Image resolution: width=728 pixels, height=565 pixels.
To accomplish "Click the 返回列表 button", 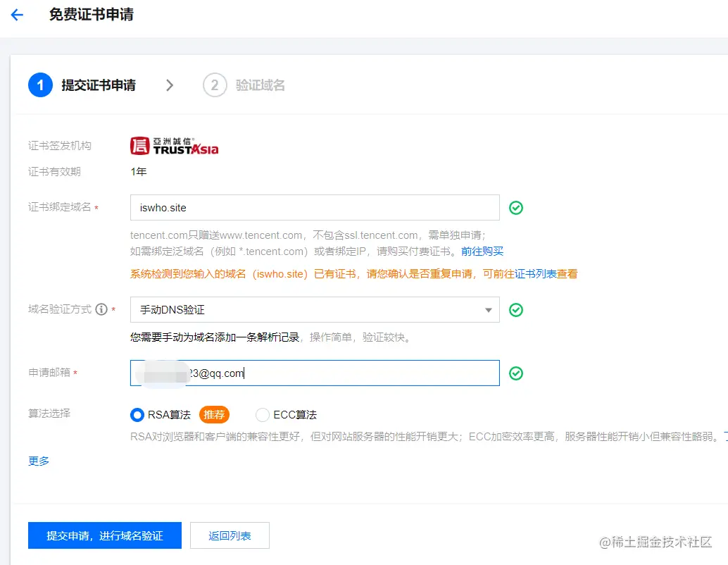I will [x=230, y=535].
